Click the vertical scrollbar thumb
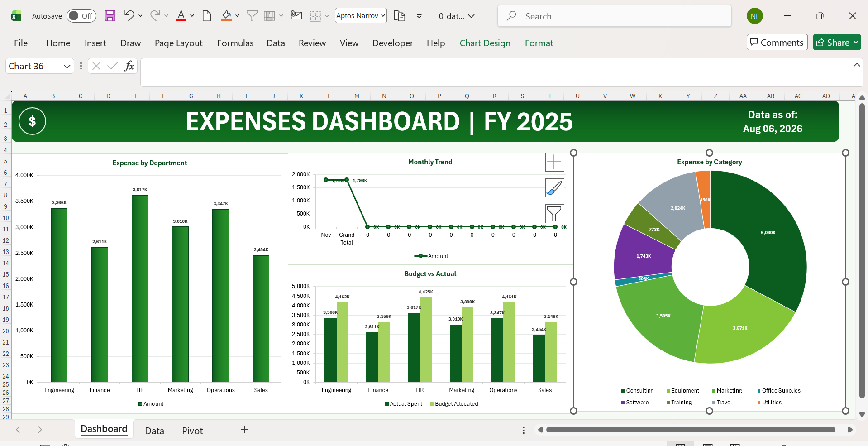The height and width of the screenshot is (446, 868). 862,251
